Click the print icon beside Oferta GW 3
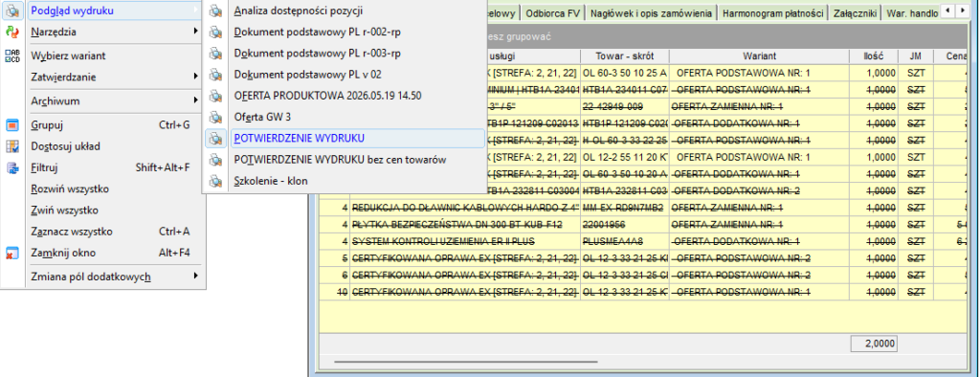 click(215, 117)
